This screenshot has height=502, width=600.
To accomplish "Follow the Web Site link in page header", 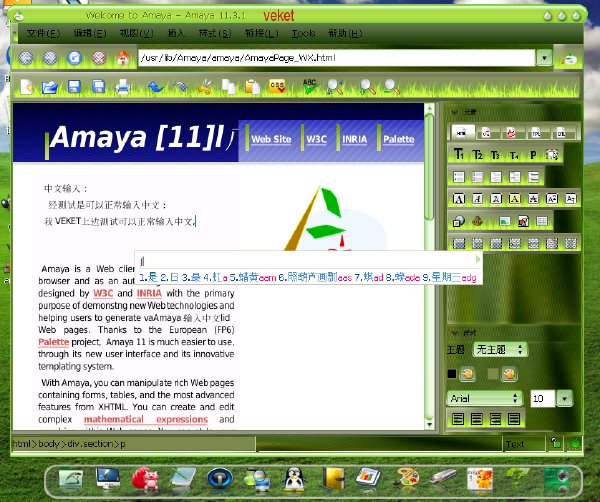I will (271, 139).
